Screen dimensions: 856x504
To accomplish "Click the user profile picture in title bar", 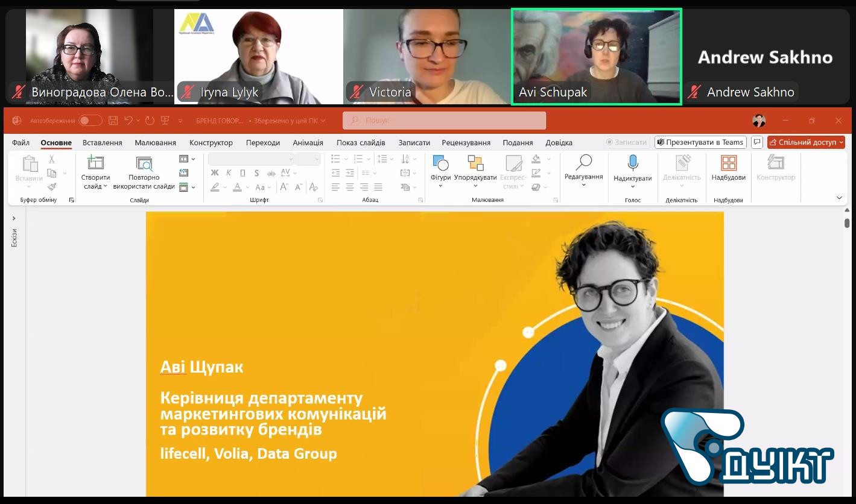I will (x=759, y=121).
